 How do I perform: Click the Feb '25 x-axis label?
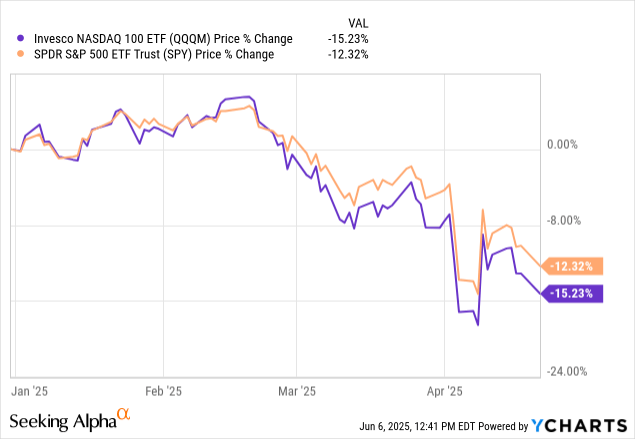tap(162, 392)
